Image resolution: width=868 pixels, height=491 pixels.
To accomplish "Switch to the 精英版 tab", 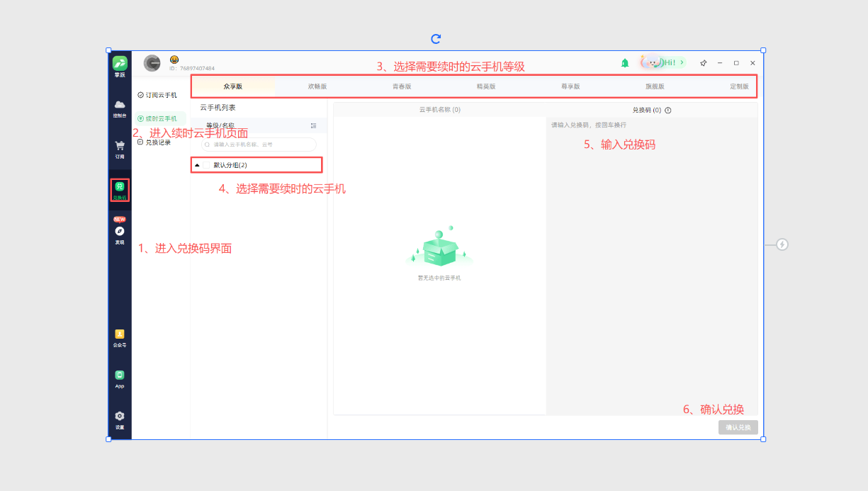I will [486, 86].
